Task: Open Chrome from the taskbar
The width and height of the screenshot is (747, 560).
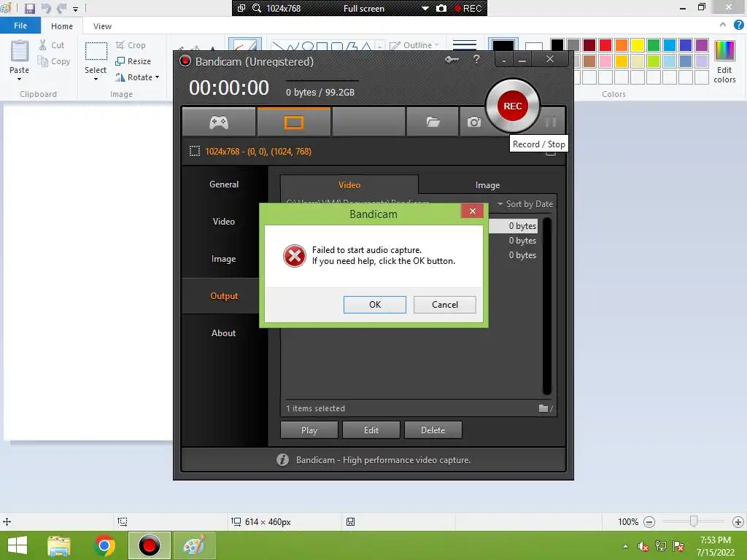Action: (104, 545)
